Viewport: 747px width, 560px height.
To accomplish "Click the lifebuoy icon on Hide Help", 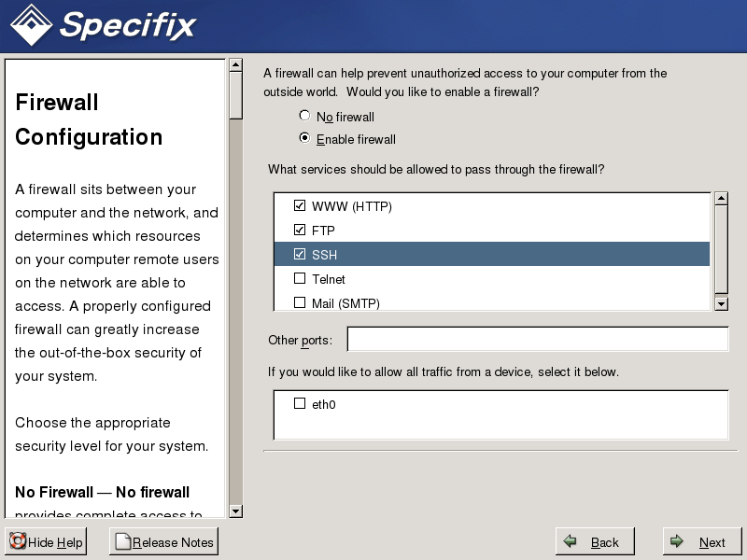I will pos(18,542).
